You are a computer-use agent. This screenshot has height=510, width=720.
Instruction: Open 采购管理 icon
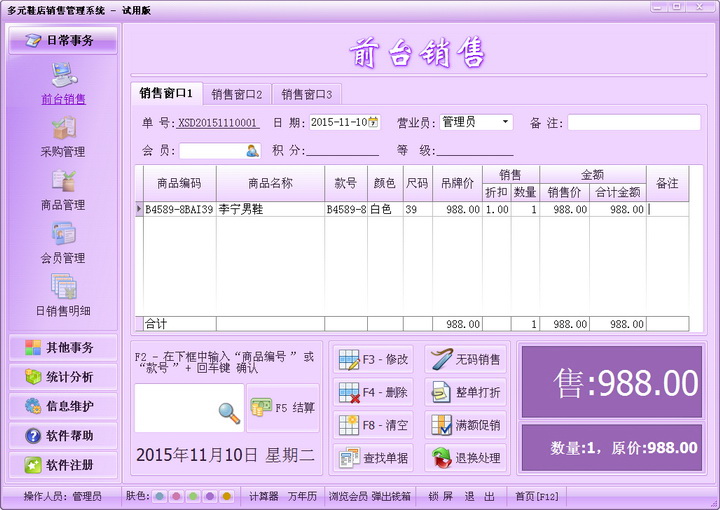tap(64, 127)
